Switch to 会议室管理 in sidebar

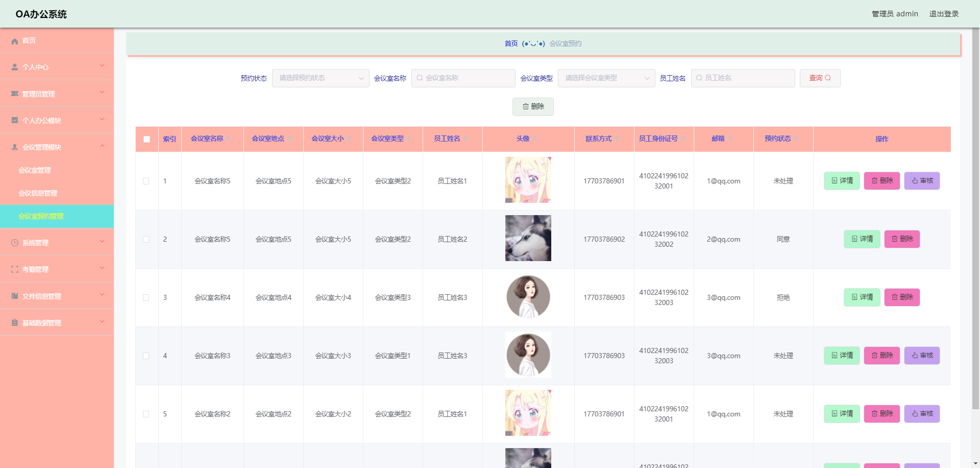(35, 170)
